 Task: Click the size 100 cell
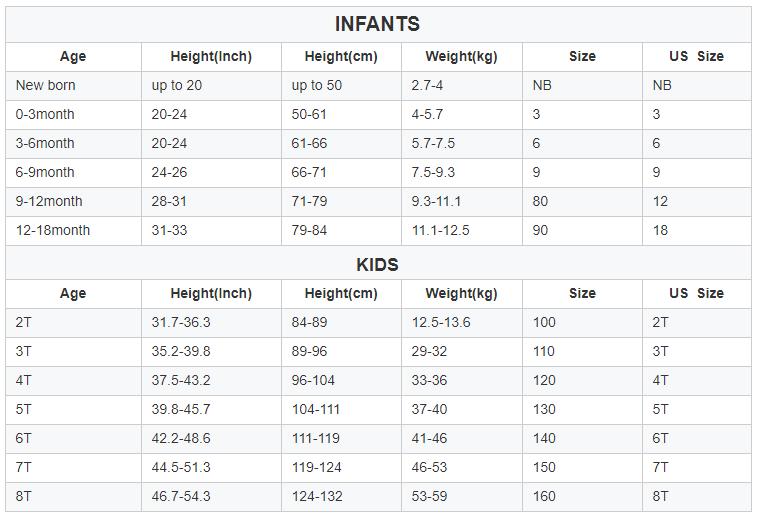tap(545, 323)
